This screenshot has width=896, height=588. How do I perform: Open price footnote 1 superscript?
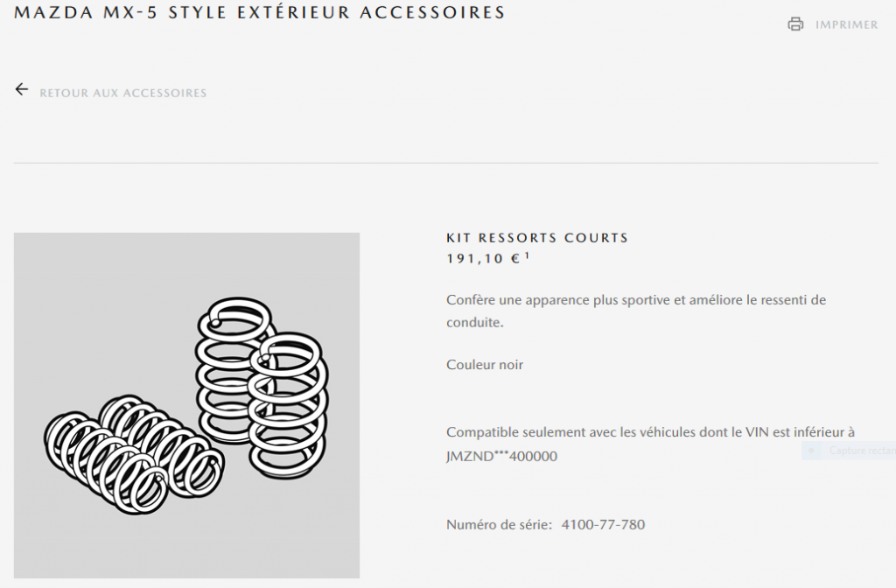[527, 256]
